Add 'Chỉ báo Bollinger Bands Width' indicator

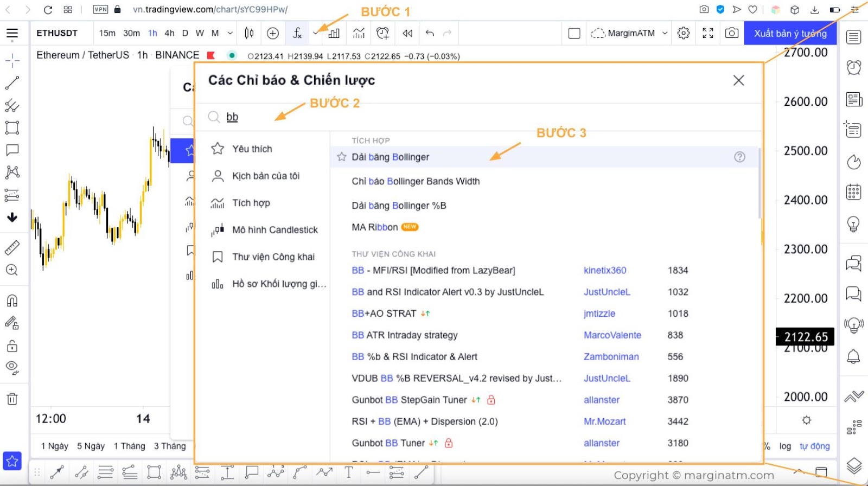coord(416,181)
